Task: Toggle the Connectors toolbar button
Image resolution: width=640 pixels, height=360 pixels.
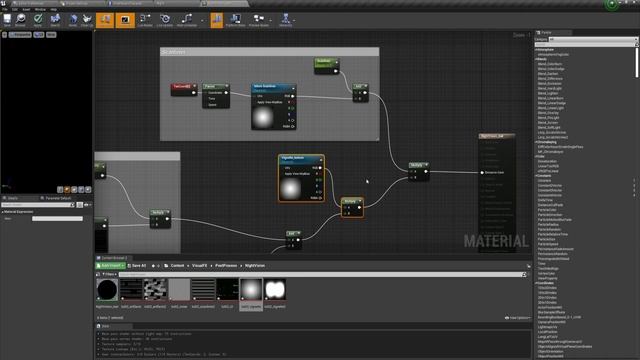Action: tap(105, 20)
